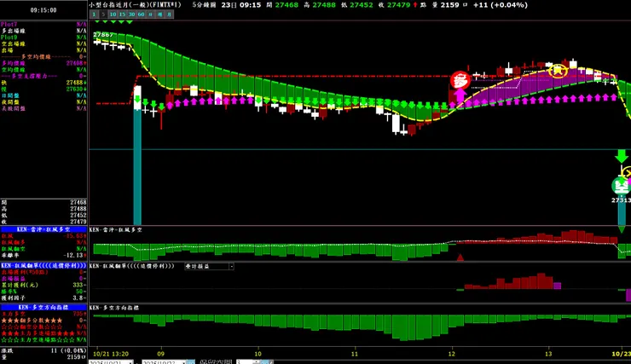Click the green 空 short-entry signal marker
The image size is (631, 364).
621,186
